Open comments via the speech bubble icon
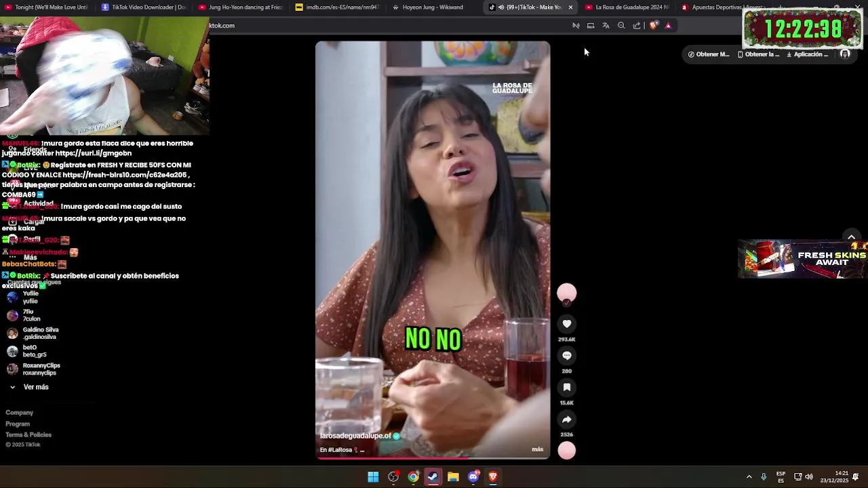 [567, 355]
